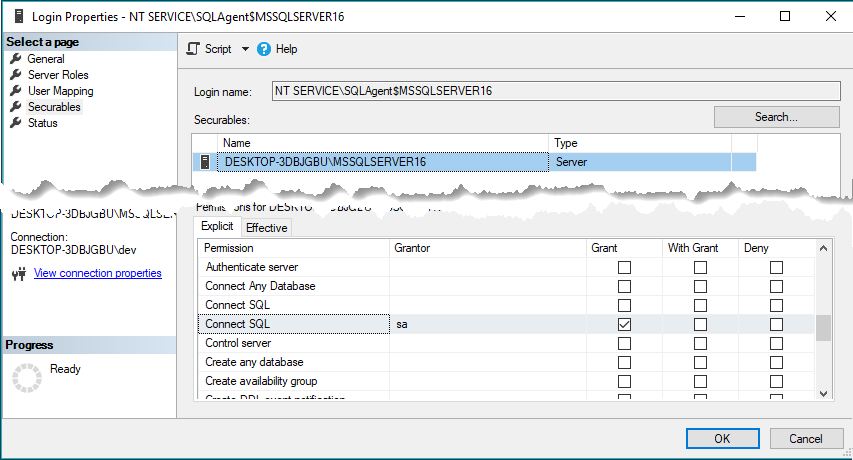Click the Type column header
The width and height of the screenshot is (853, 460).
[x=640, y=143]
